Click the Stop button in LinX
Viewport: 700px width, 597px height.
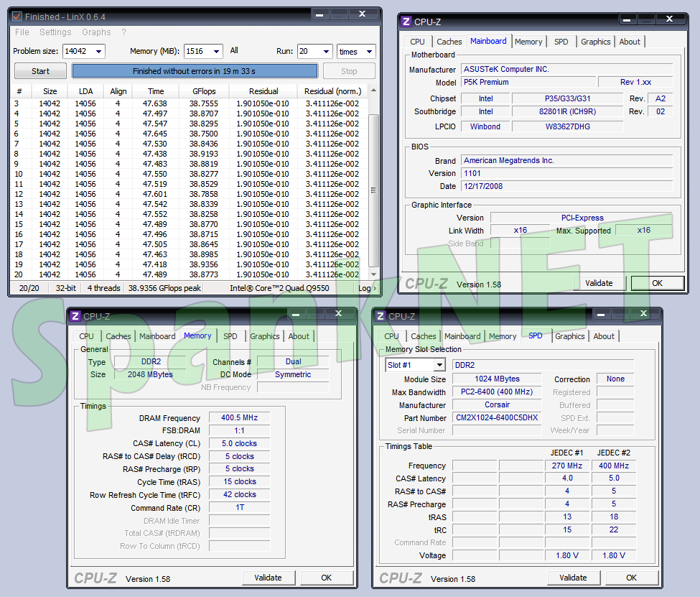[x=349, y=71]
